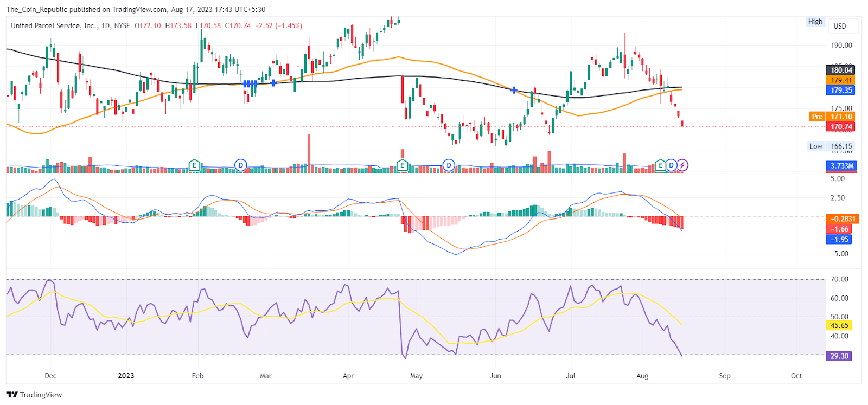
Task: Click the close price value C170.74
Action: 238,25
